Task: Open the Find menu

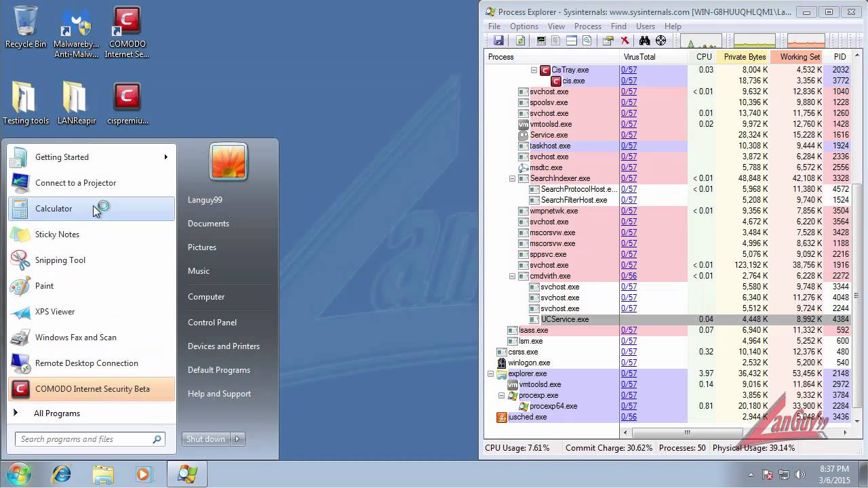Action: coord(618,26)
